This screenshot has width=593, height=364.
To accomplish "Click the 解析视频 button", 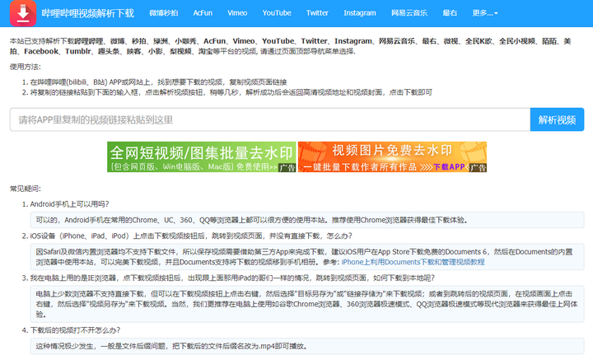I will click(557, 119).
